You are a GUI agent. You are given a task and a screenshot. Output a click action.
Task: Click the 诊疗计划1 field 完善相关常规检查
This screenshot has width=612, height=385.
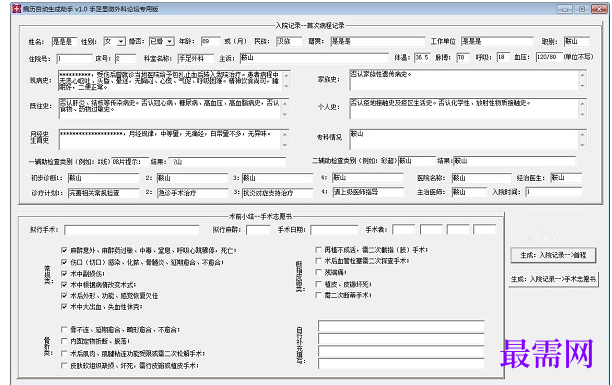pyautogui.click(x=103, y=193)
